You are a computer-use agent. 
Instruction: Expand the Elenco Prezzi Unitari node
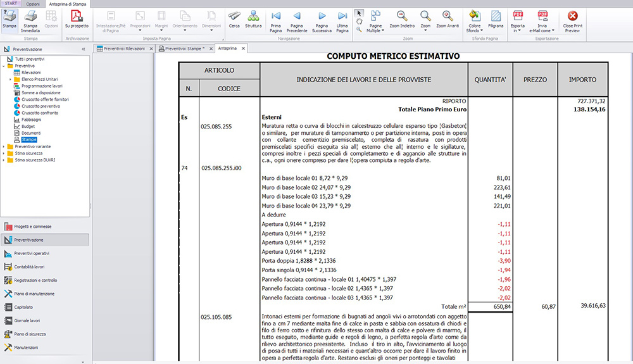click(11, 80)
